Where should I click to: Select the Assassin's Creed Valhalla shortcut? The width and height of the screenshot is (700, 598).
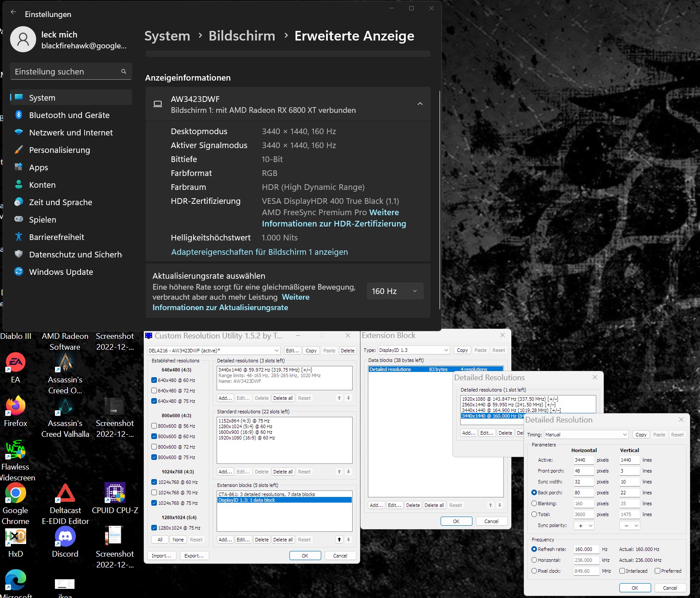[x=65, y=417]
